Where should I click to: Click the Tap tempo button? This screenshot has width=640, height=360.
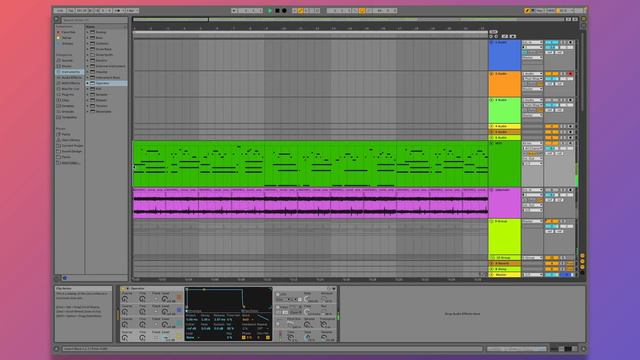tap(71, 11)
